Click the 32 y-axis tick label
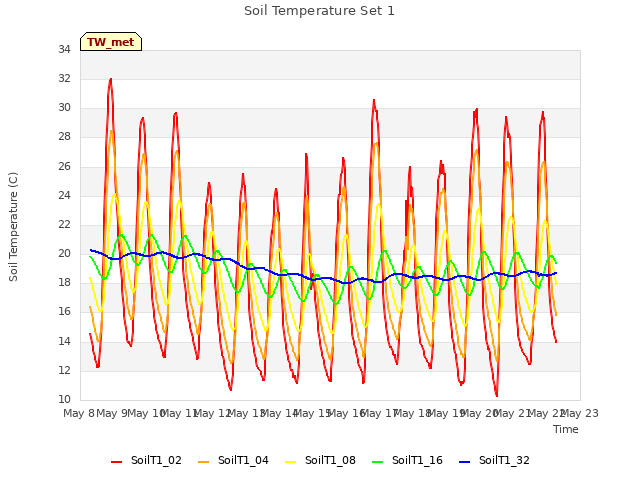This screenshot has width=640, height=480. click(x=64, y=78)
